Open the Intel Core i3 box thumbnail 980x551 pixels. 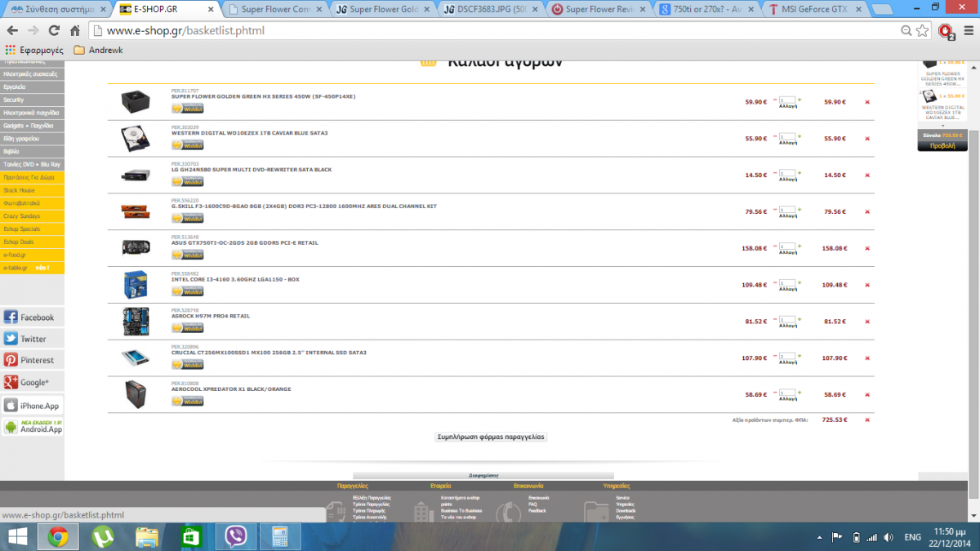[136, 284]
